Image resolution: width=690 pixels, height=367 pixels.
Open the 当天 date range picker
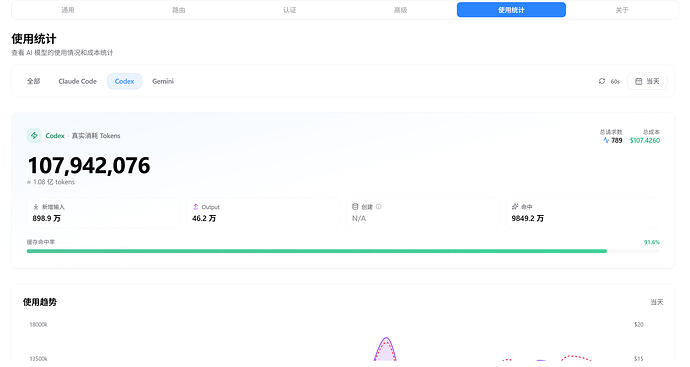[647, 81]
